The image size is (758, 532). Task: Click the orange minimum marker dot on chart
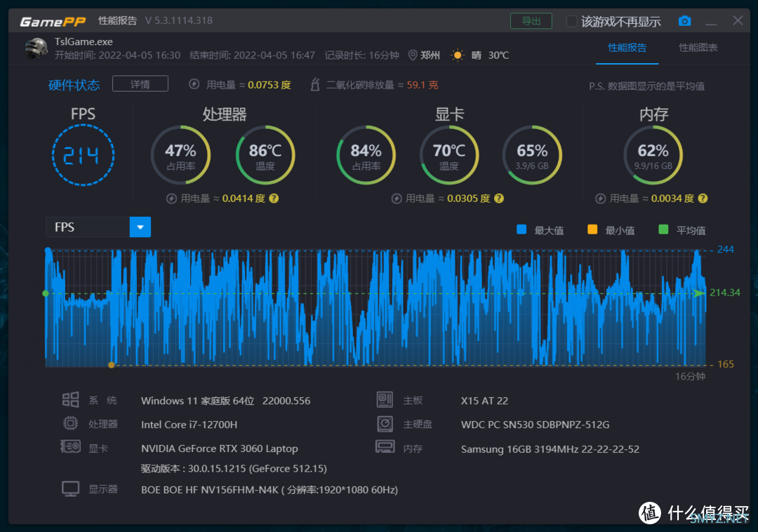tap(112, 365)
